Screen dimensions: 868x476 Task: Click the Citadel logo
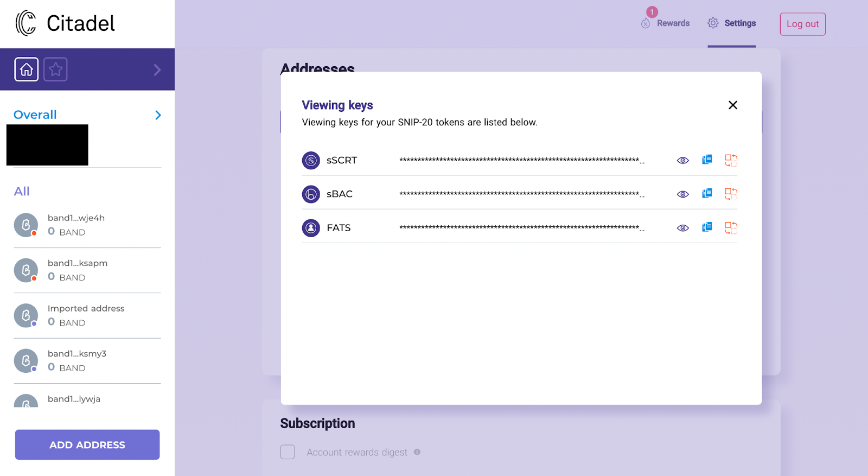click(x=65, y=23)
